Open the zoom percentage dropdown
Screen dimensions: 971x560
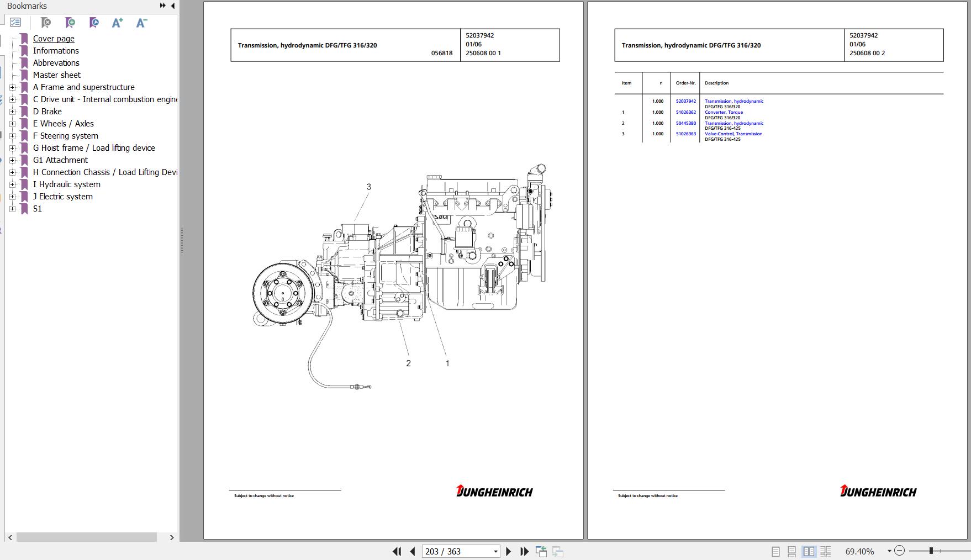[889, 551]
